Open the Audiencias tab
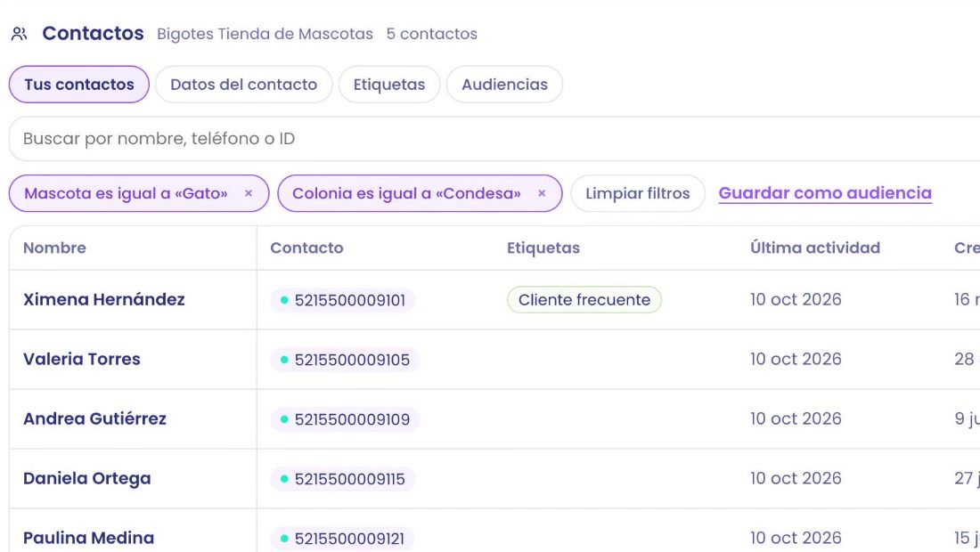Viewport: 980px width, 552px height. (x=504, y=85)
